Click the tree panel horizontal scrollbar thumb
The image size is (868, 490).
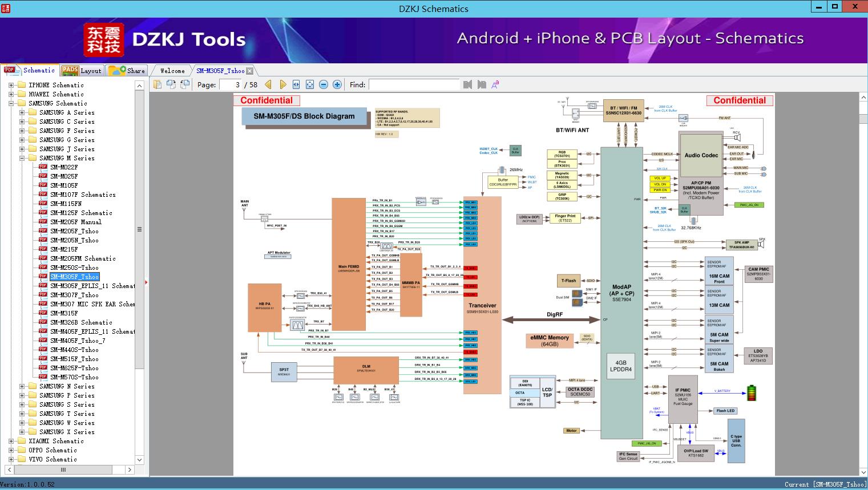63,469
